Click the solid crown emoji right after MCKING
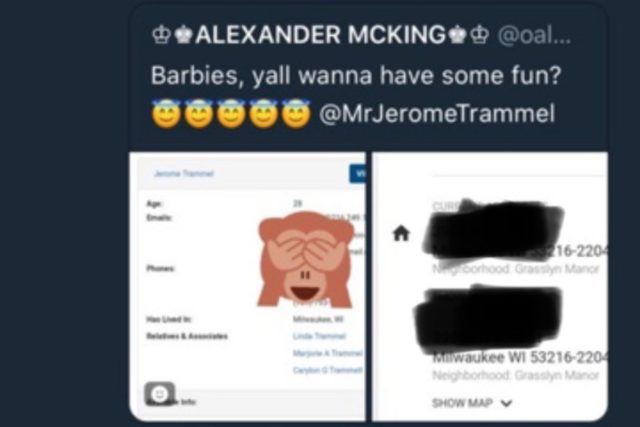 457,35
